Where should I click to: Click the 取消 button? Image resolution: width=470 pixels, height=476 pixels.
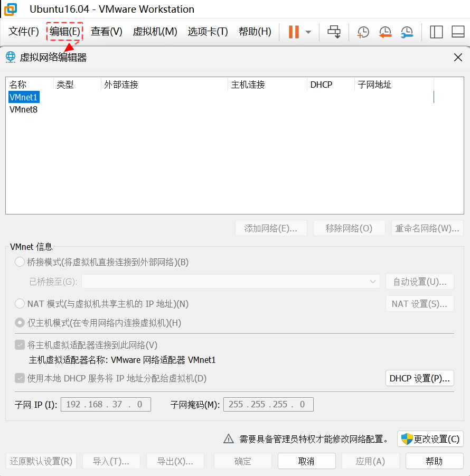pos(306,461)
